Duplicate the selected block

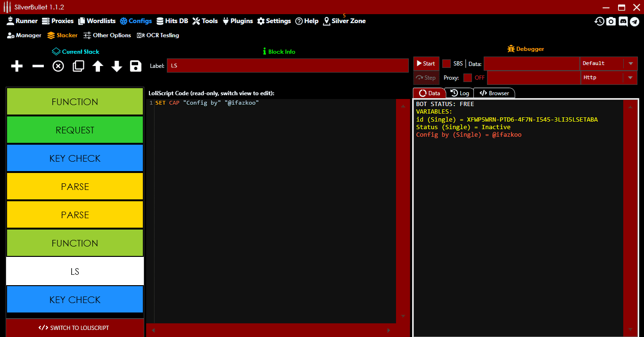(78, 66)
